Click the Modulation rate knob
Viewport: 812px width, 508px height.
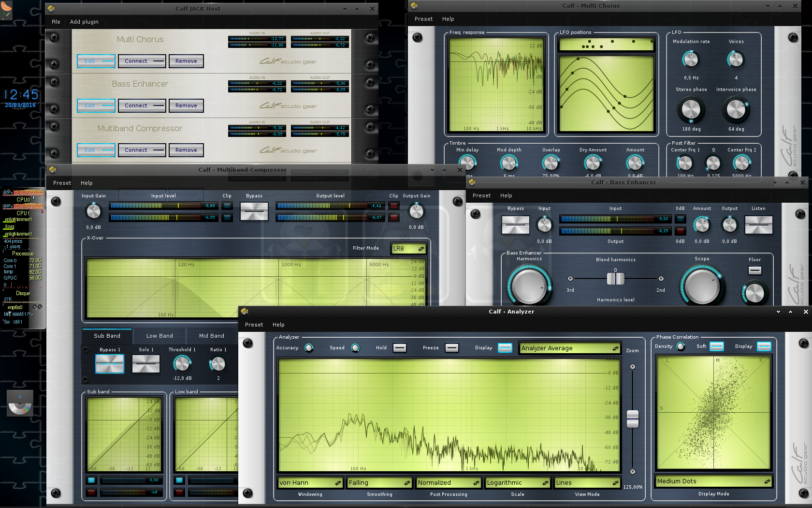(691, 60)
